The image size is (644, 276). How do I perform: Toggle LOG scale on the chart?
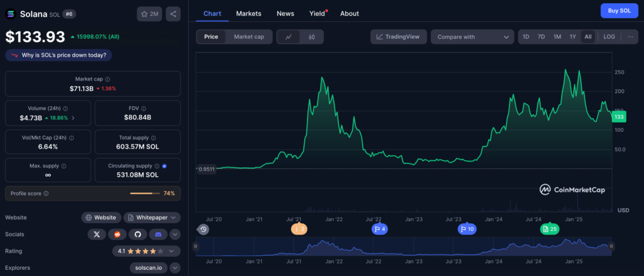[x=609, y=36]
